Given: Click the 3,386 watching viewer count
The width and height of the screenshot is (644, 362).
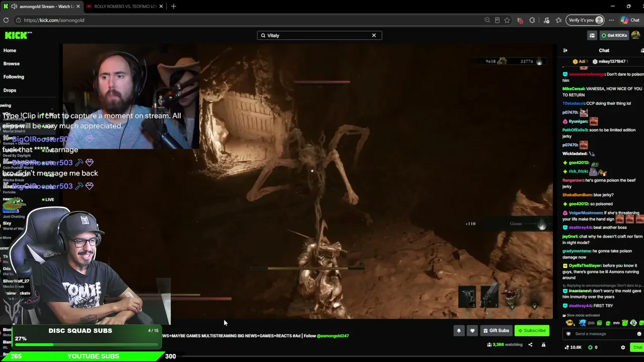Looking at the screenshot, I should 505,345.
